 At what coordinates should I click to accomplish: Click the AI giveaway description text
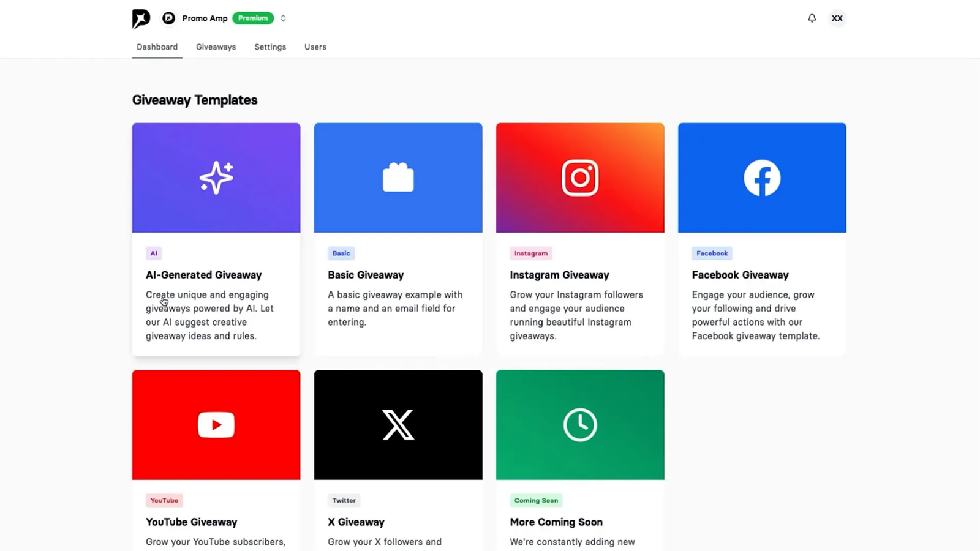click(x=209, y=315)
